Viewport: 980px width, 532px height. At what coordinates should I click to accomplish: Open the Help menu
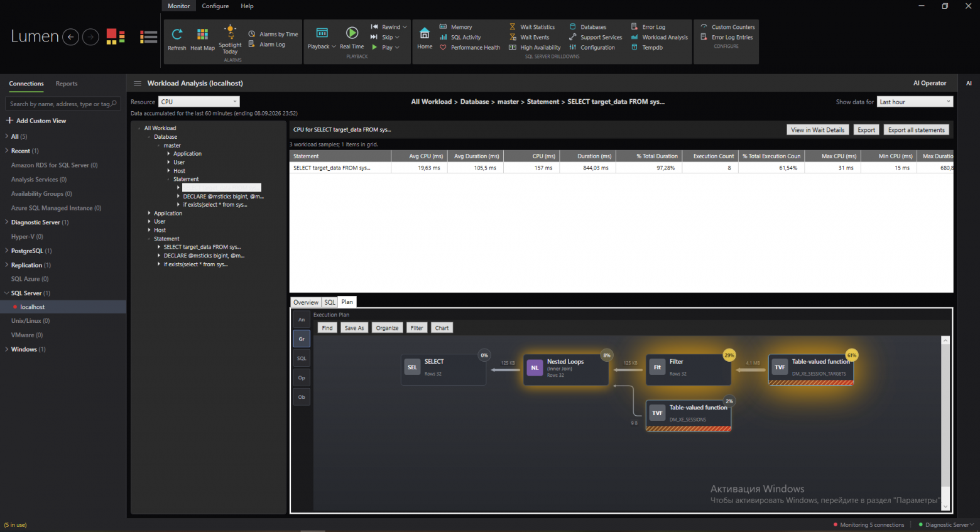tap(248, 6)
